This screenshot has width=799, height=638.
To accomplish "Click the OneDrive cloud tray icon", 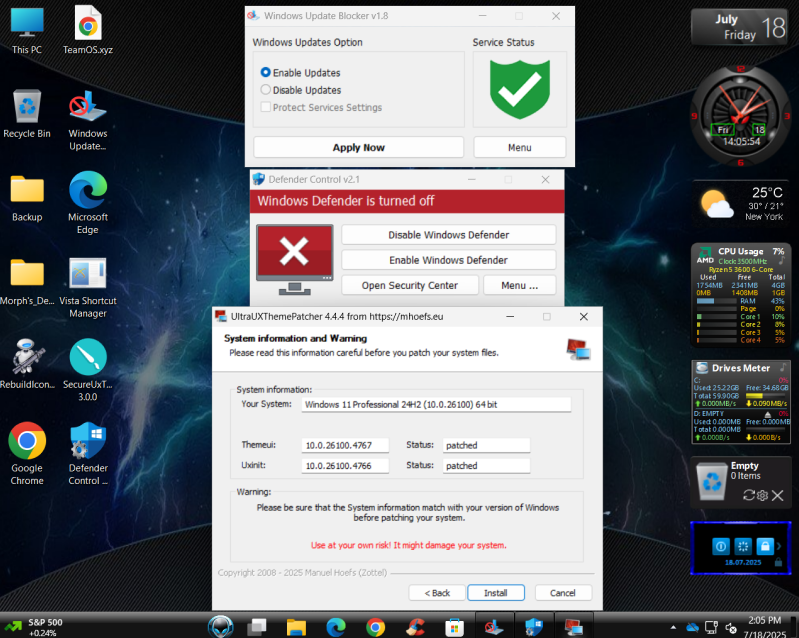I will click(x=692, y=627).
